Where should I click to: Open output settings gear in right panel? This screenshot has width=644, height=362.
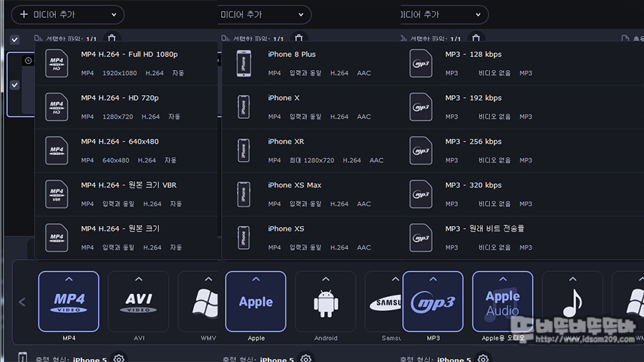click(x=483, y=358)
